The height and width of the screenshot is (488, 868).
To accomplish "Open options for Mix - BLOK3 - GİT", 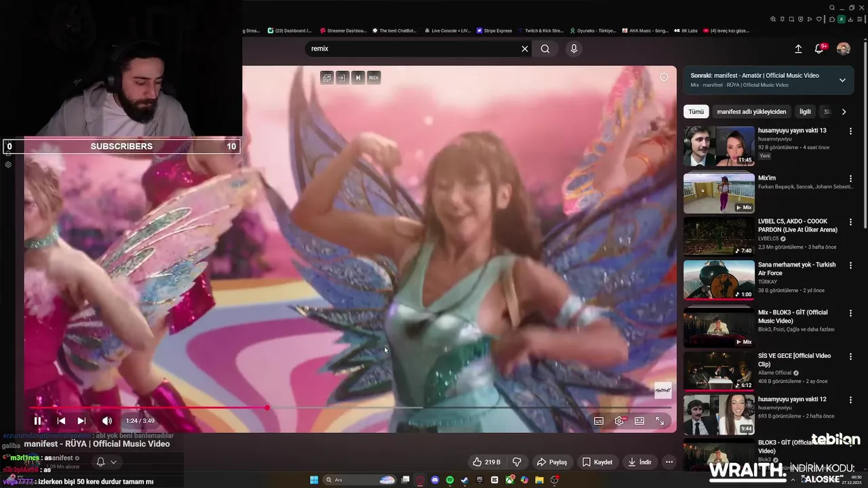I will coord(850,314).
